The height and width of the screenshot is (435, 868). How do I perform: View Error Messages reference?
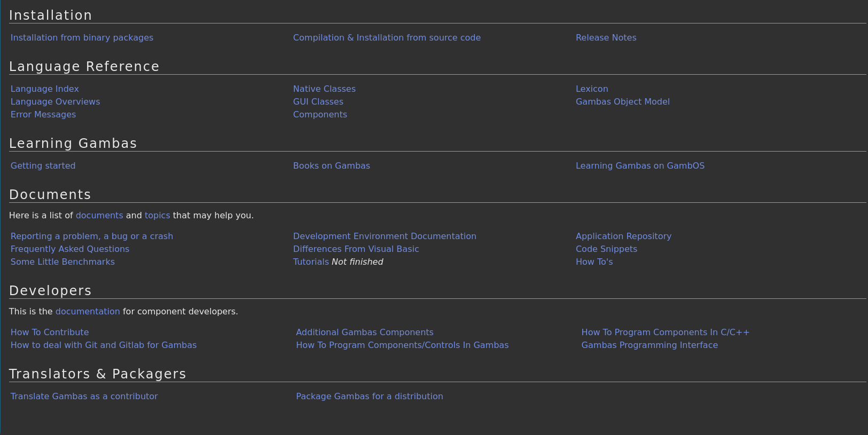[43, 115]
